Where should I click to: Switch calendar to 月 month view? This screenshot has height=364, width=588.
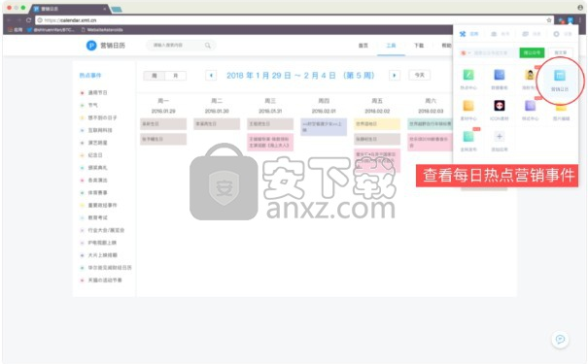175,76
